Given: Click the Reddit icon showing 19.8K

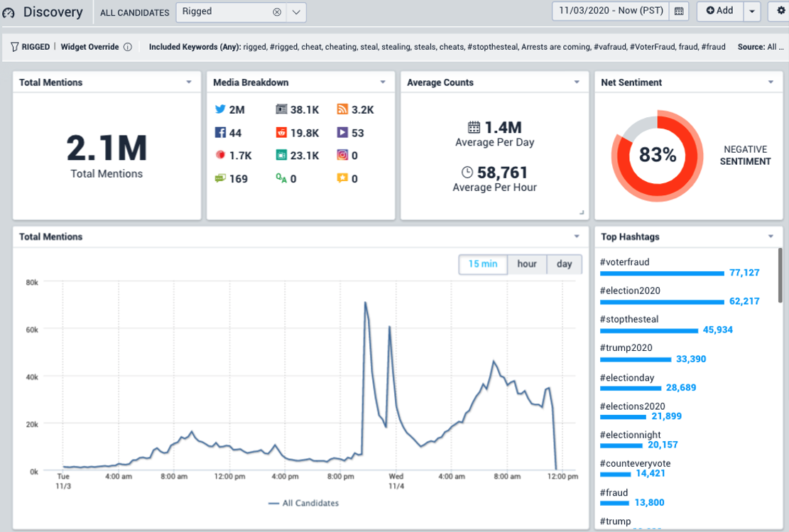Looking at the screenshot, I should click(281, 133).
